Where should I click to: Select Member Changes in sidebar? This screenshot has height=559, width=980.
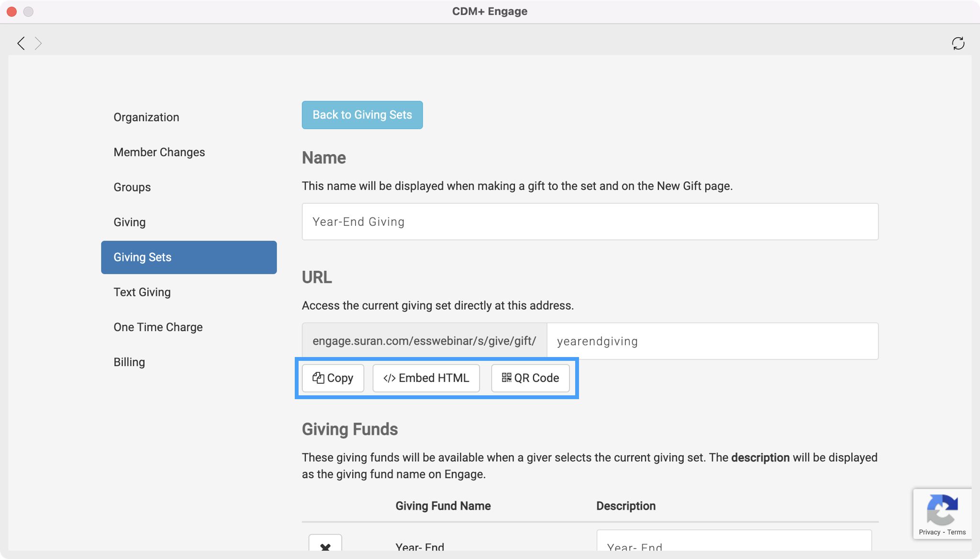tap(159, 152)
